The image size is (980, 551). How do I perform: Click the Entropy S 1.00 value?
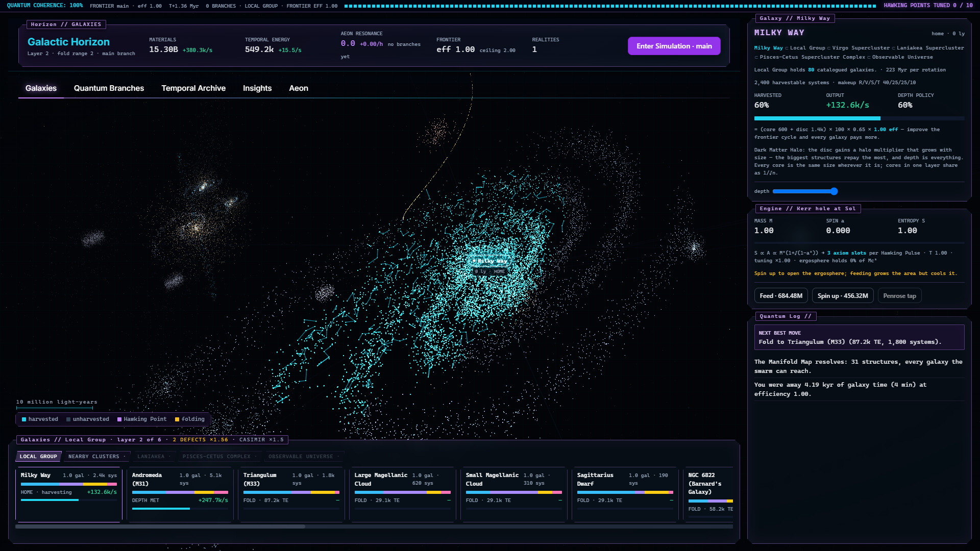[908, 231]
